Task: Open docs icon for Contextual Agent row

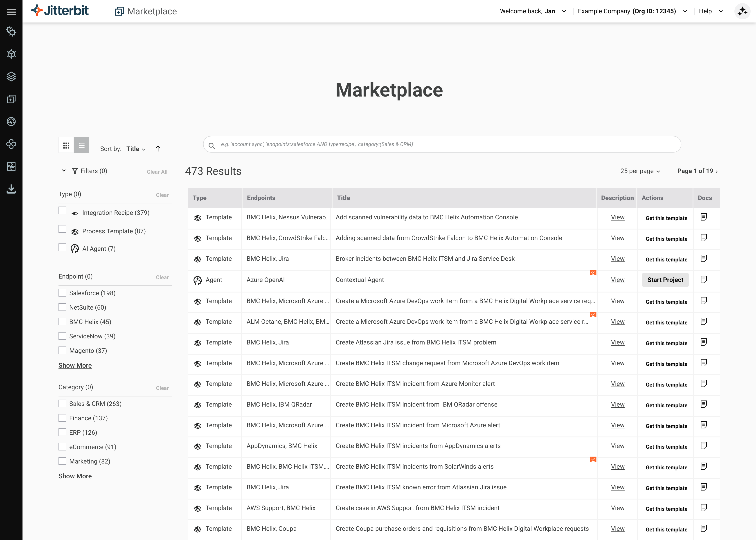Action: pos(704,280)
